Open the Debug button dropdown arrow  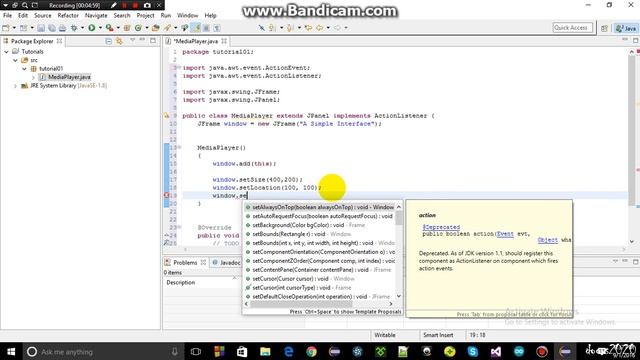tap(82, 28)
